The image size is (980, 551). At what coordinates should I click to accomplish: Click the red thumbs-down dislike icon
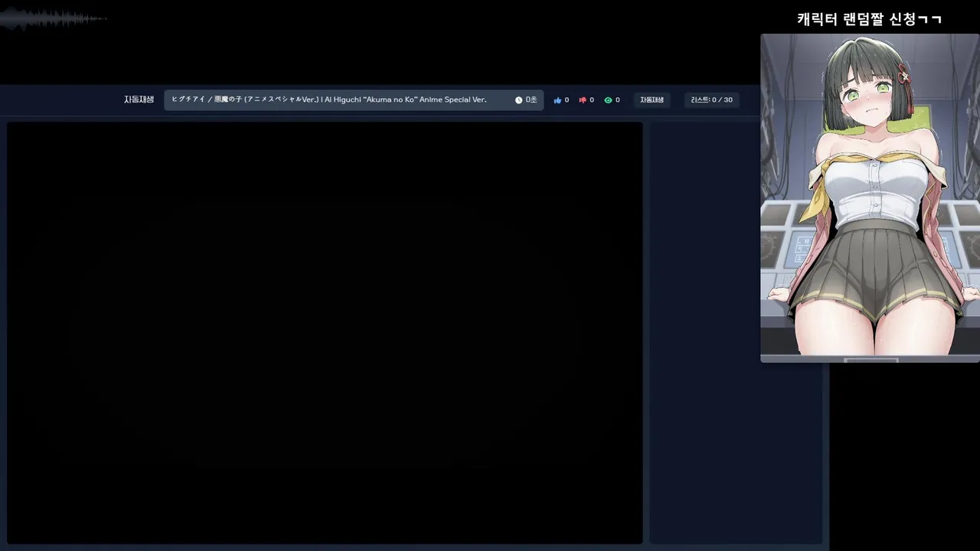click(x=583, y=100)
